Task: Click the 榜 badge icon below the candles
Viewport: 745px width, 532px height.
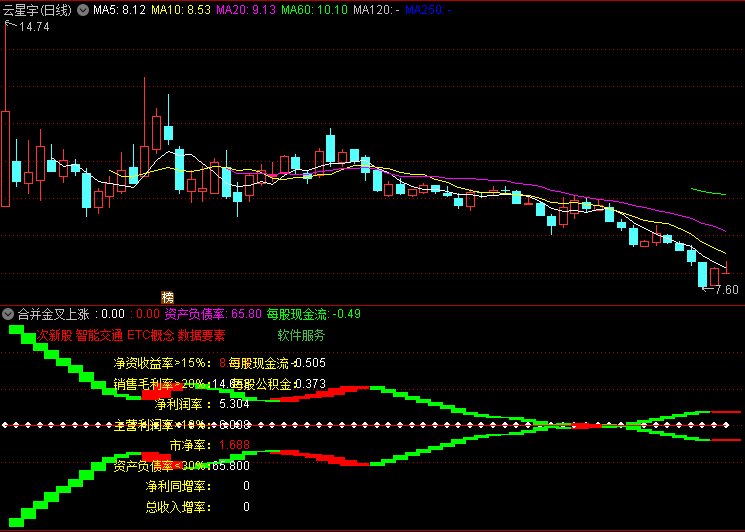Action: click(x=168, y=297)
